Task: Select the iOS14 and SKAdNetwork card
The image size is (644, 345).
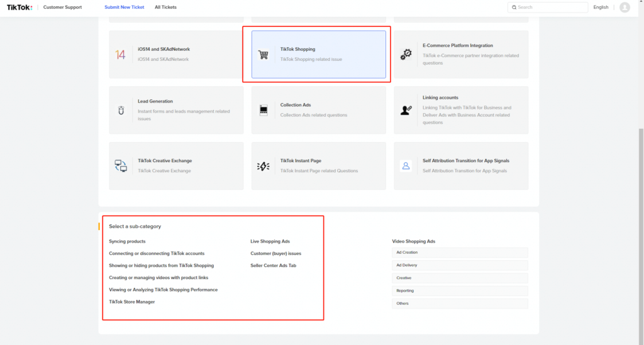Action: (176, 54)
